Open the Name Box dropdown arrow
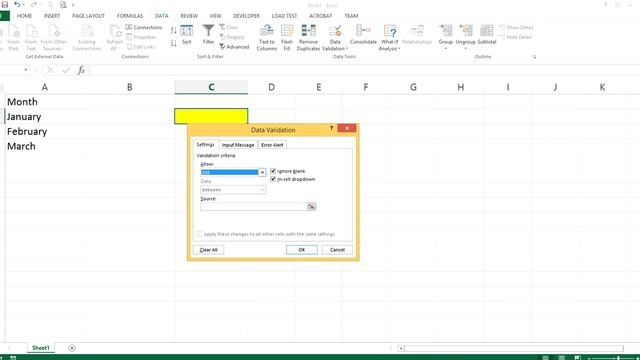 (x=26, y=70)
